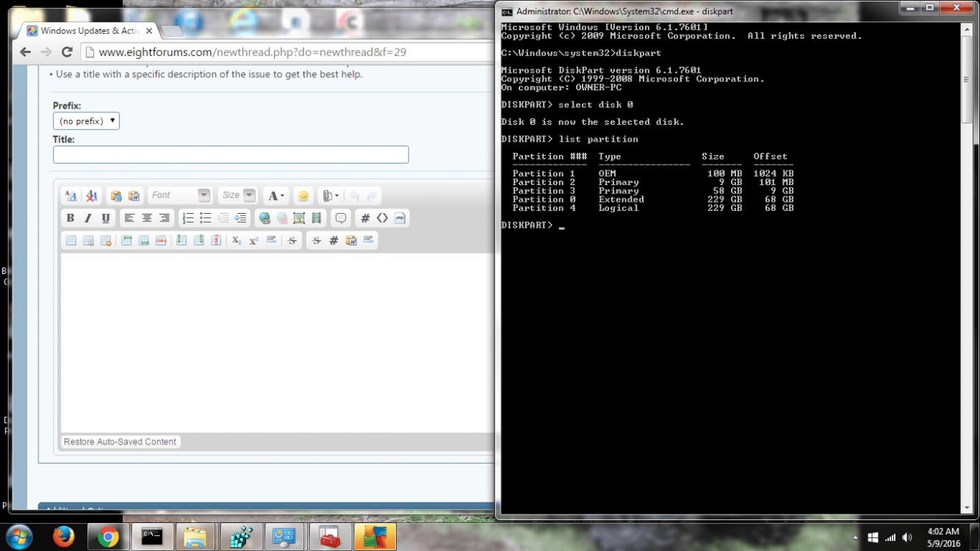Open the Font dropdown in the editor

pos(180,195)
